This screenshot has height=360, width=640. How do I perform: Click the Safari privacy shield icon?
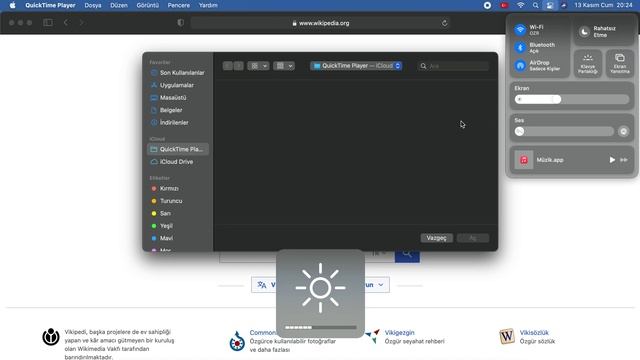(181, 23)
